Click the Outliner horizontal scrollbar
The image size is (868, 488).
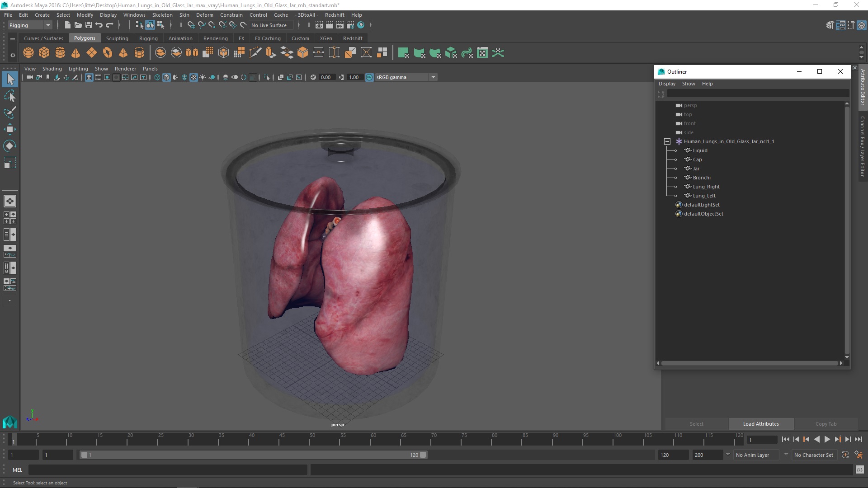(x=750, y=363)
